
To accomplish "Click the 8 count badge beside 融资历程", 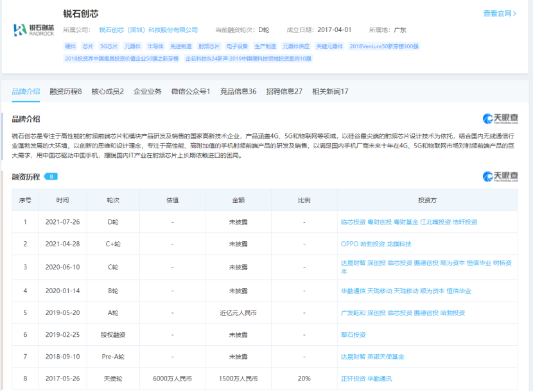I will pyautogui.click(x=51, y=176).
